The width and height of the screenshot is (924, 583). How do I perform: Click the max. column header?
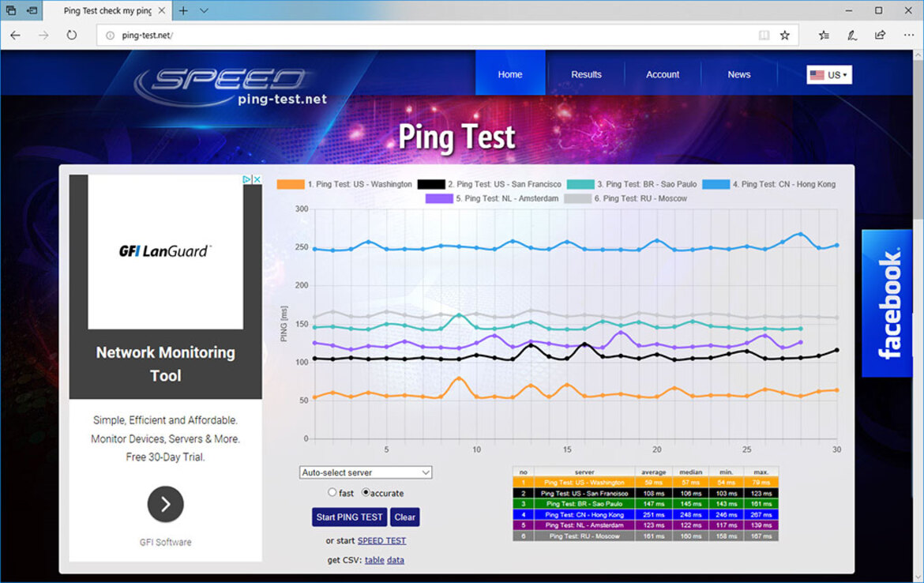[761, 472]
